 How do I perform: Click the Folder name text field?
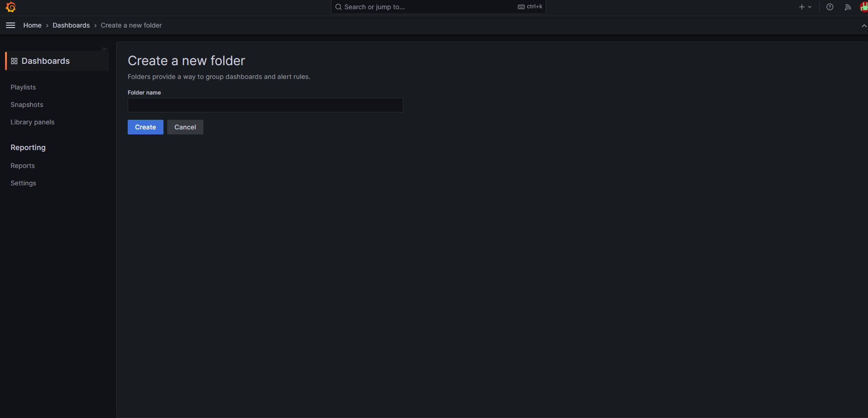pos(265,105)
